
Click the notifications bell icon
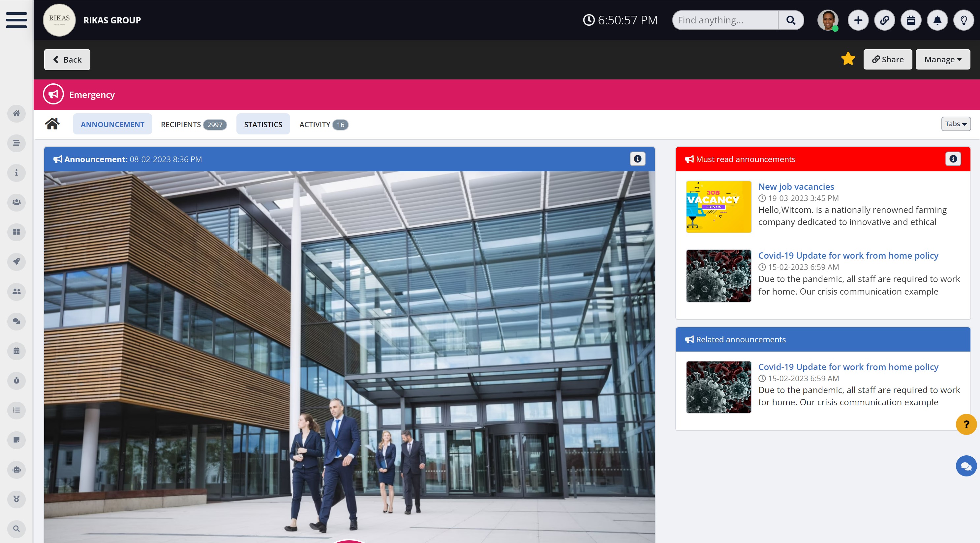point(937,20)
